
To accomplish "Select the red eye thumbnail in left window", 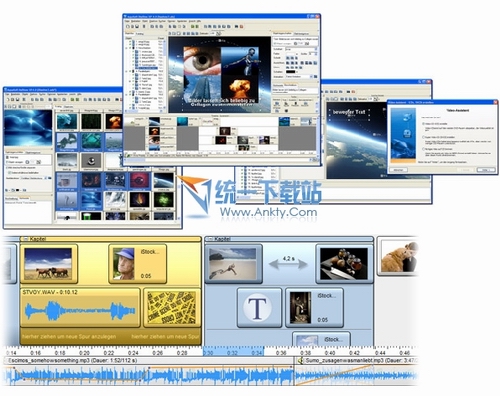I will (x=139, y=181).
